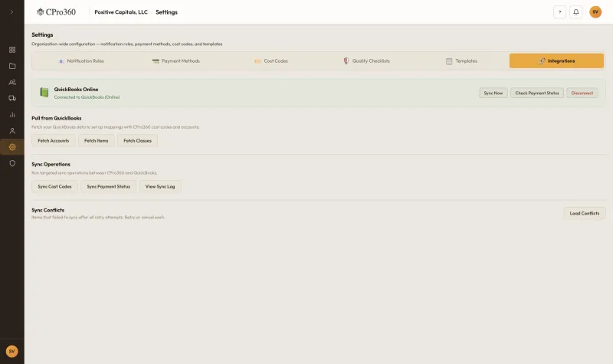This screenshot has height=364, width=613.
Task: Open the dashboard grid icon in sidebar
Action: point(12,50)
